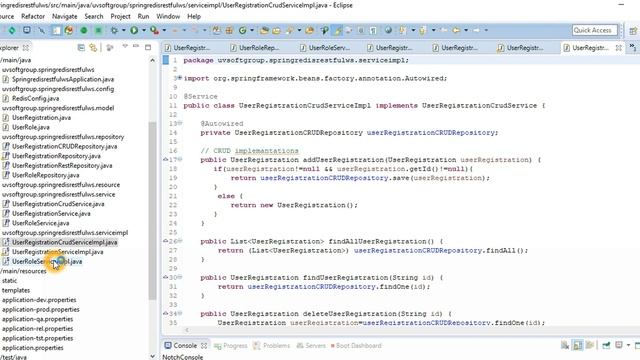Close the active UserRegistr... editor tab
The image size is (640, 360).
point(618,48)
